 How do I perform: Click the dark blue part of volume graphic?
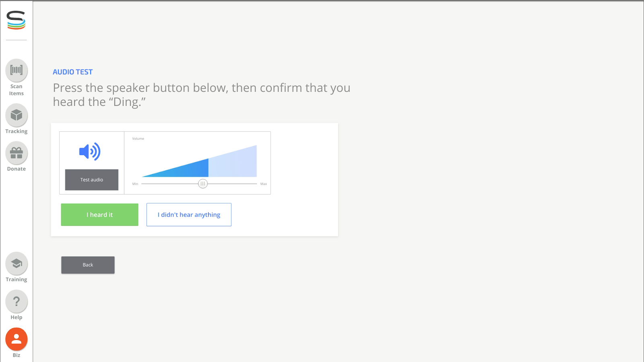193,170
